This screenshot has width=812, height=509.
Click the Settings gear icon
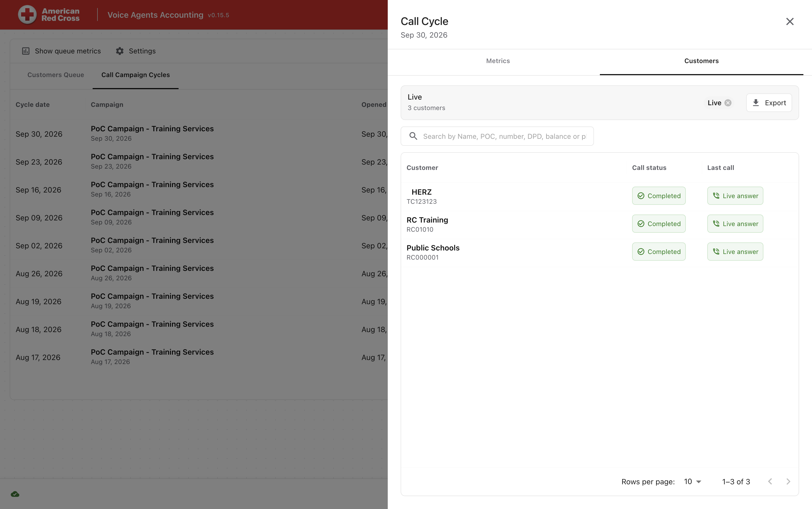[x=119, y=51]
